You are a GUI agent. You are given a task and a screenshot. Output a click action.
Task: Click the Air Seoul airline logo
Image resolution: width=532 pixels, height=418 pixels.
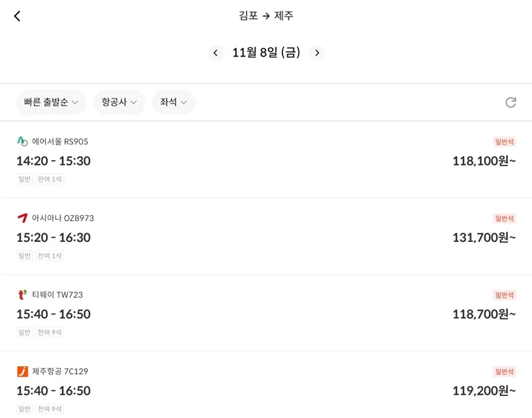click(x=21, y=141)
